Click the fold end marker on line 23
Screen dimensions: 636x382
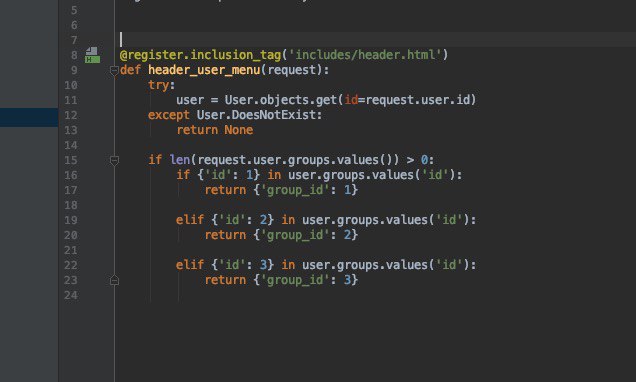pyautogui.click(x=114, y=280)
